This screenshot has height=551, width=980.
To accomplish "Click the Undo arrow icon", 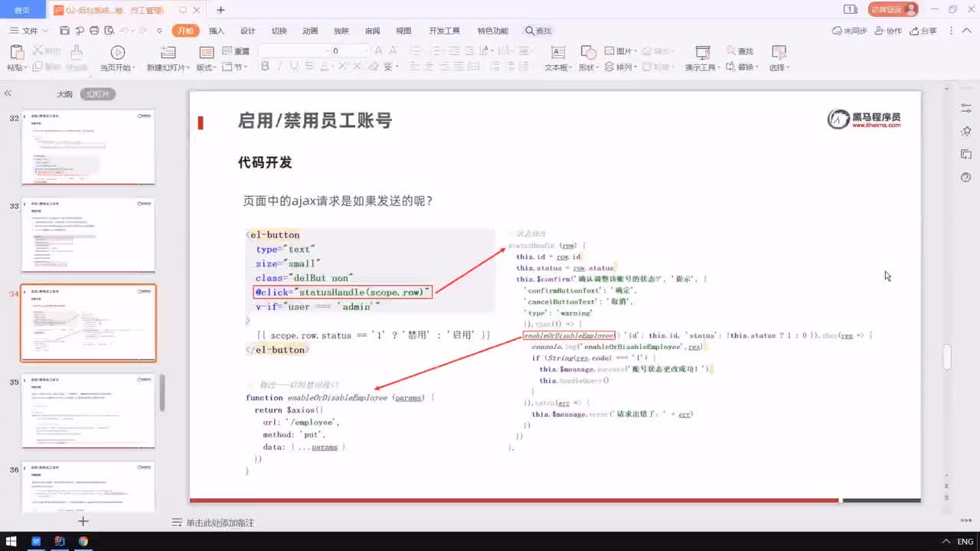I will pyautogui.click(x=124, y=31).
